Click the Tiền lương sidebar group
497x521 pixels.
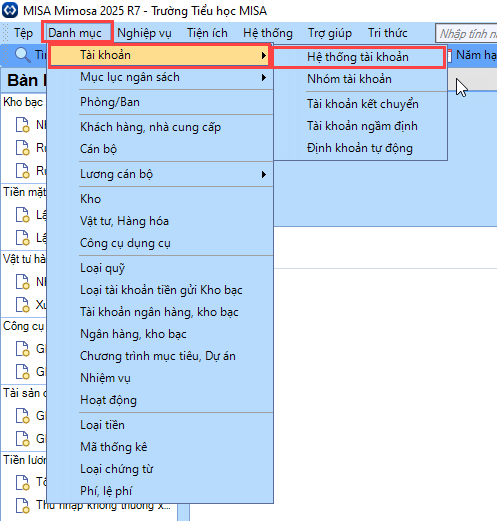(24, 460)
